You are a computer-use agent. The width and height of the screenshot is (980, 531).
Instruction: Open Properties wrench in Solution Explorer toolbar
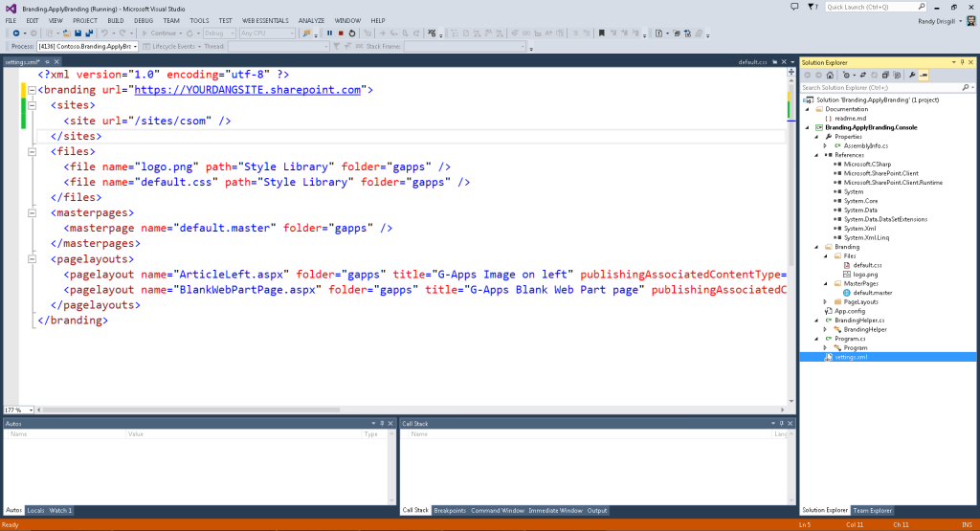912,75
